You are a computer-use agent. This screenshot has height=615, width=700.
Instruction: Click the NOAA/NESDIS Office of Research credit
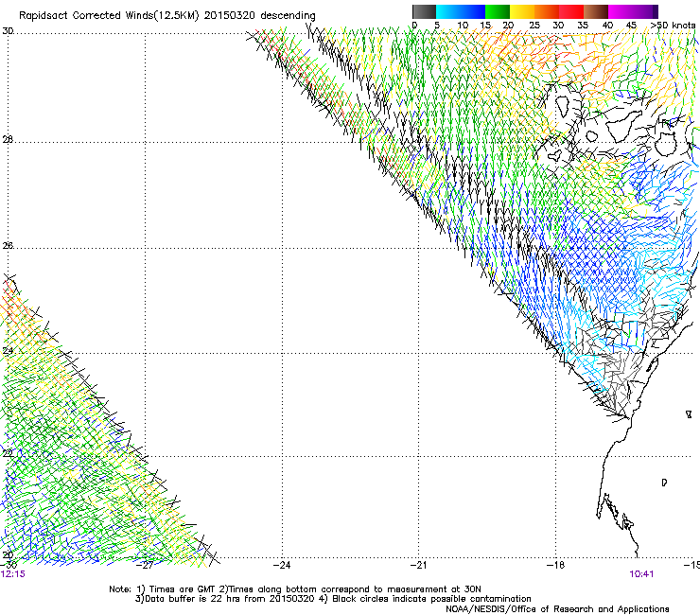coord(557,609)
